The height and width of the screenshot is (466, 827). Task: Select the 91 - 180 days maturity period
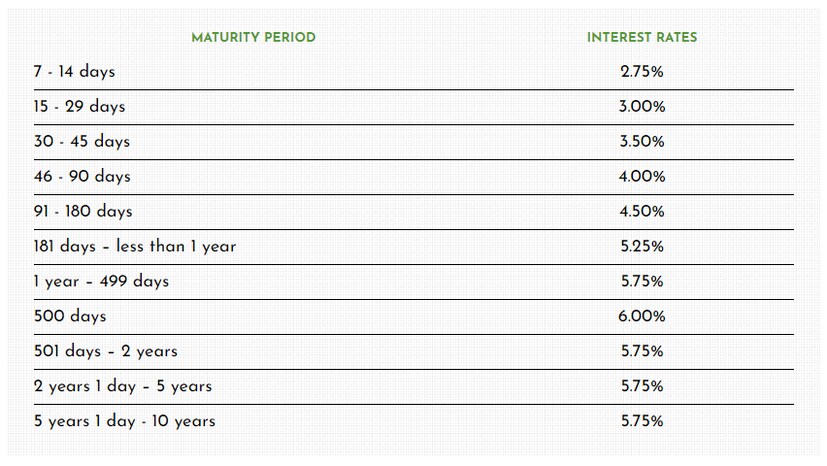pyautogui.click(x=82, y=212)
